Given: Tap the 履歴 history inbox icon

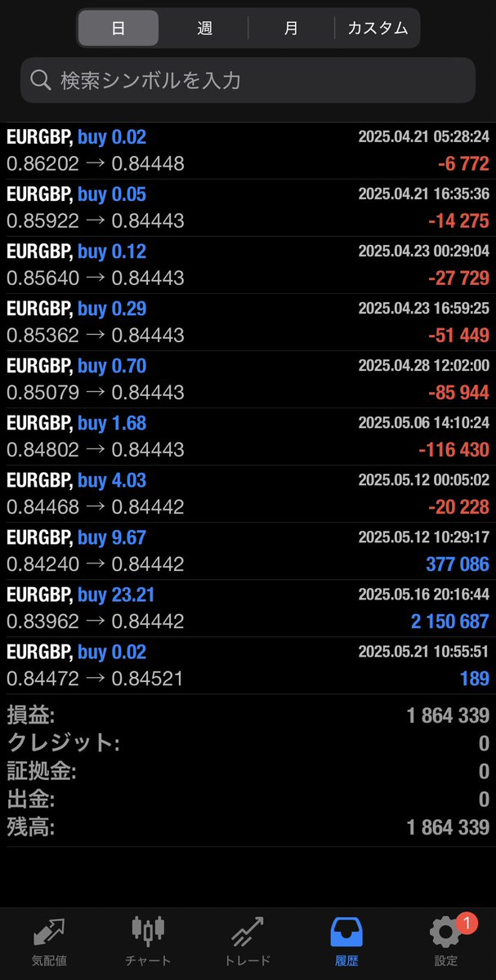Looking at the screenshot, I should coord(346,931).
